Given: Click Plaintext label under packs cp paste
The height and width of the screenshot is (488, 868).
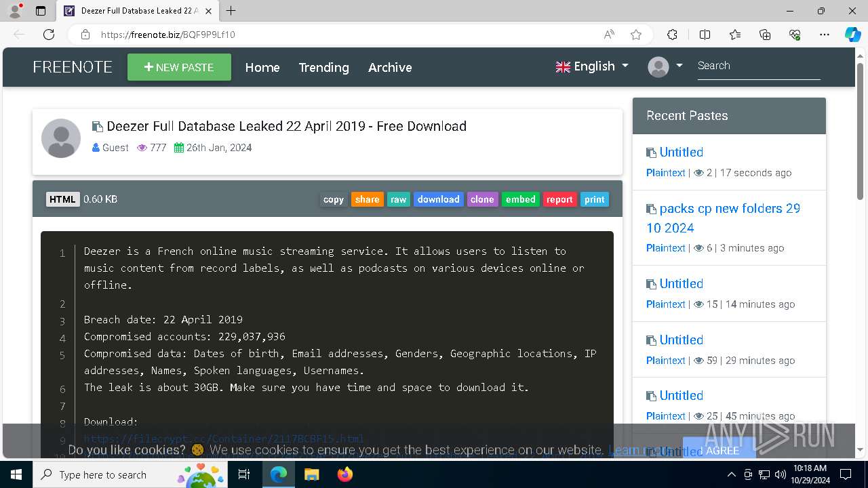Looking at the screenshot, I should pyautogui.click(x=666, y=248).
